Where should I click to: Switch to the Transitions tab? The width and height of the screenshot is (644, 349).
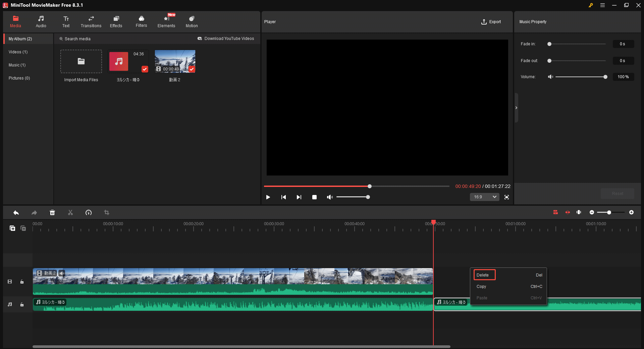pyautogui.click(x=91, y=21)
